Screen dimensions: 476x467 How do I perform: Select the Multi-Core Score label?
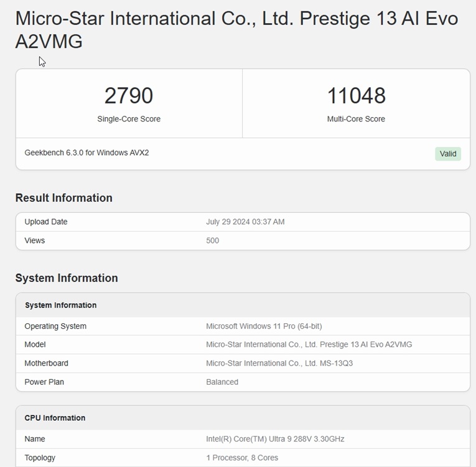click(356, 119)
